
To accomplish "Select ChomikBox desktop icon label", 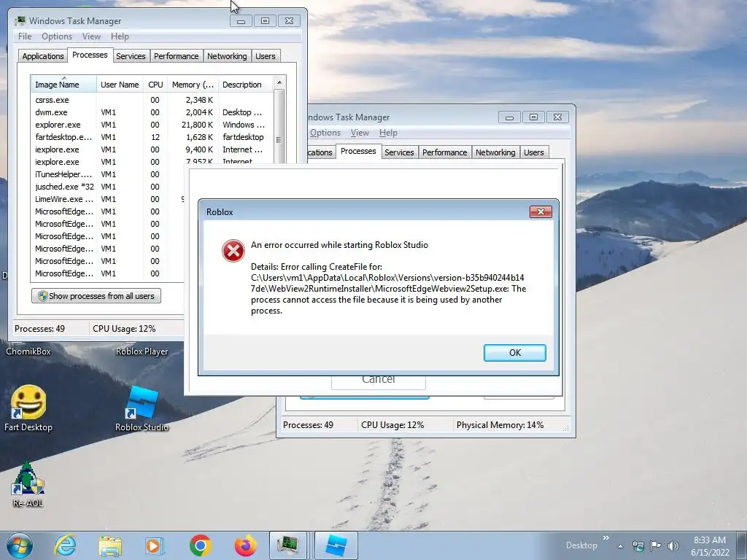I will [28, 351].
